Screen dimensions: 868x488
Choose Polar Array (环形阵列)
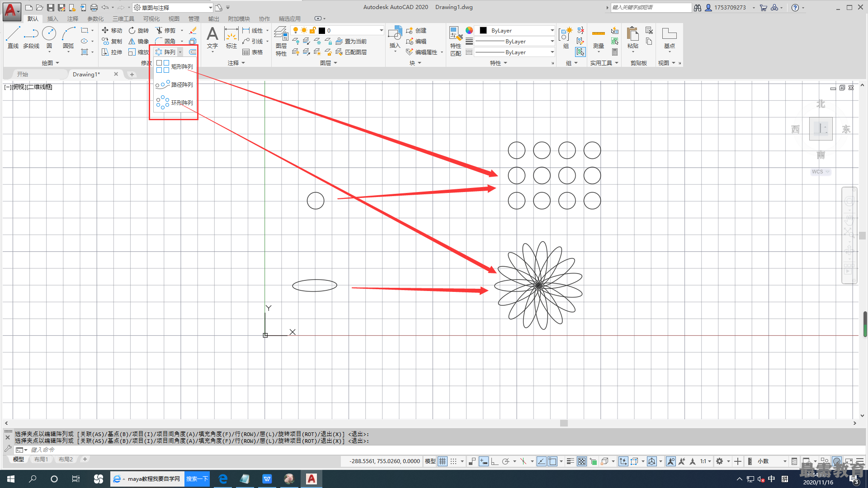point(175,103)
